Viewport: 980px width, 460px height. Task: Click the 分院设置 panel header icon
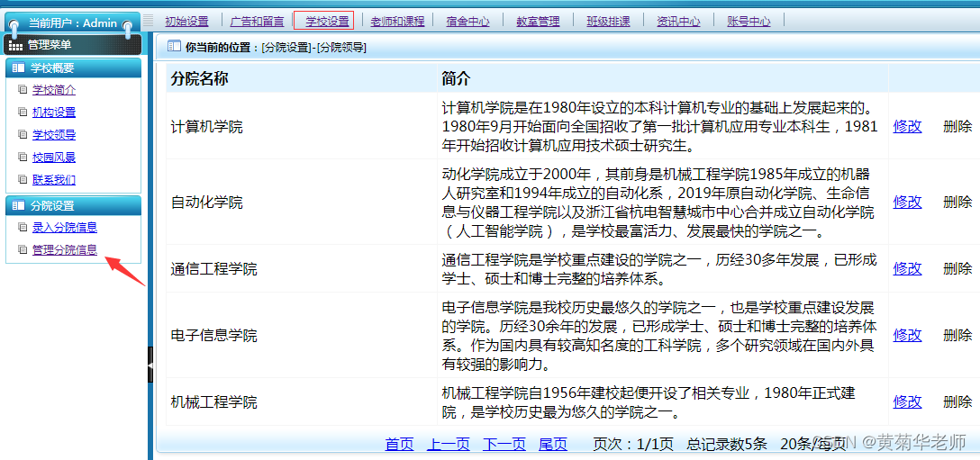[18, 205]
